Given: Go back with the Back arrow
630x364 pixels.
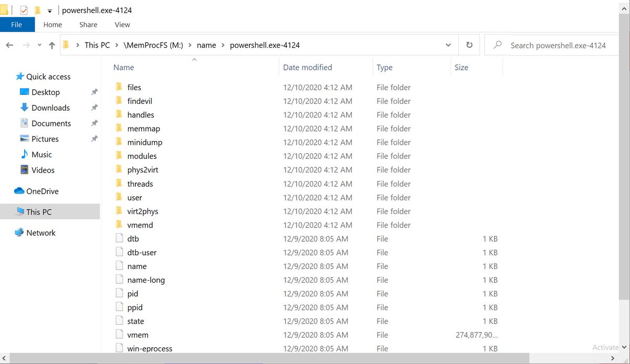Looking at the screenshot, I should tap(9, 46).
